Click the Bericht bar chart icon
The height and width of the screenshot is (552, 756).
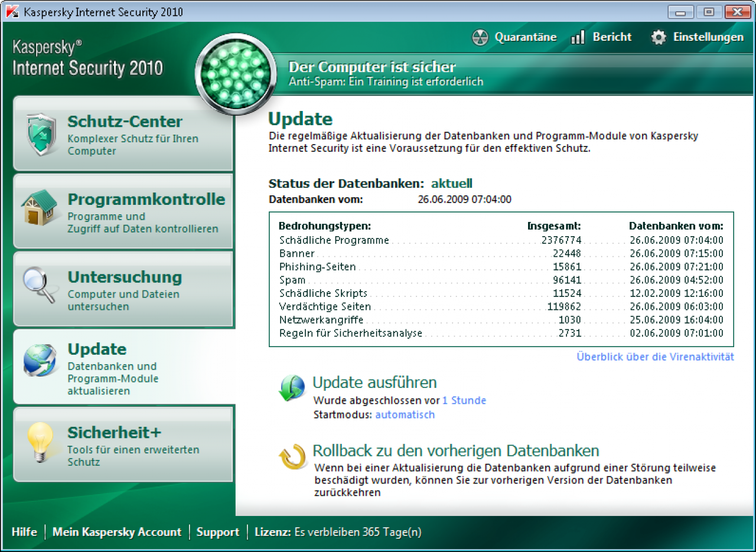[578, 37]
